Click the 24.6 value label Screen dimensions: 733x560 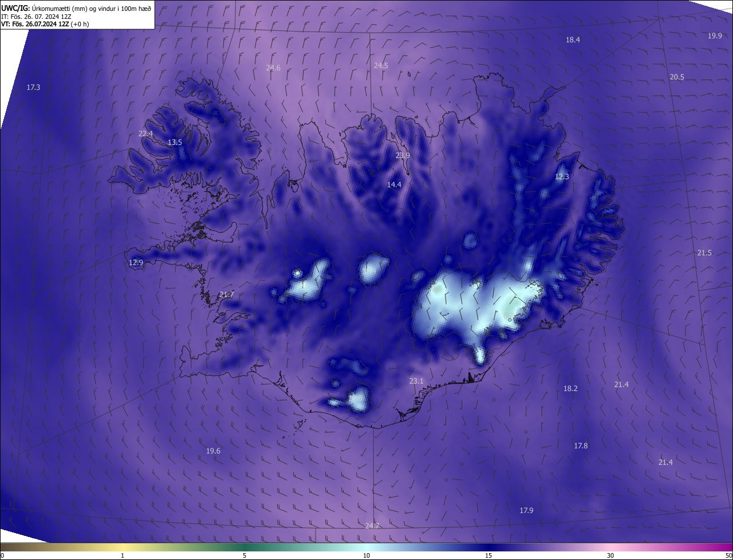[x=273, y=68]
